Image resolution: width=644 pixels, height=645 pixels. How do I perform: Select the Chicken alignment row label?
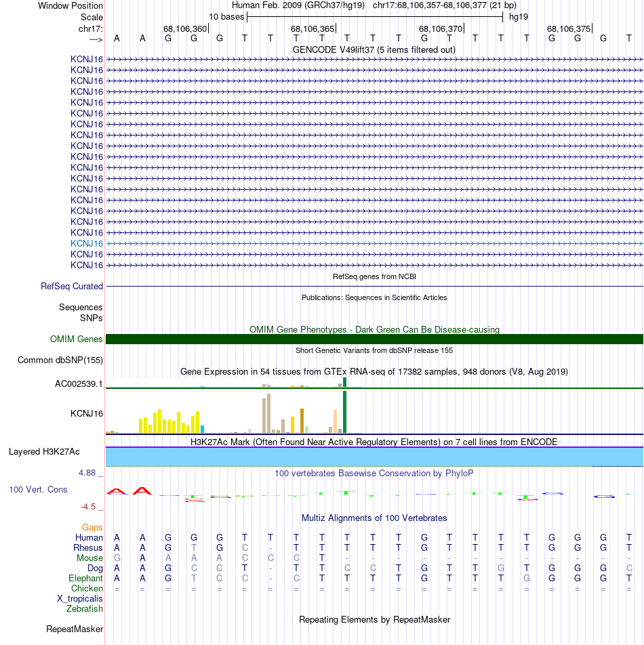87,588
